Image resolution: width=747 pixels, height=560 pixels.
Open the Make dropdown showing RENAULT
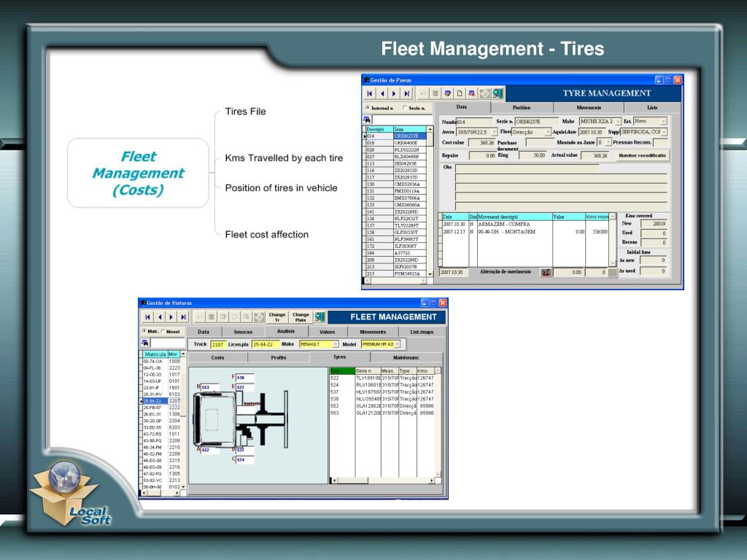(336, 344)
